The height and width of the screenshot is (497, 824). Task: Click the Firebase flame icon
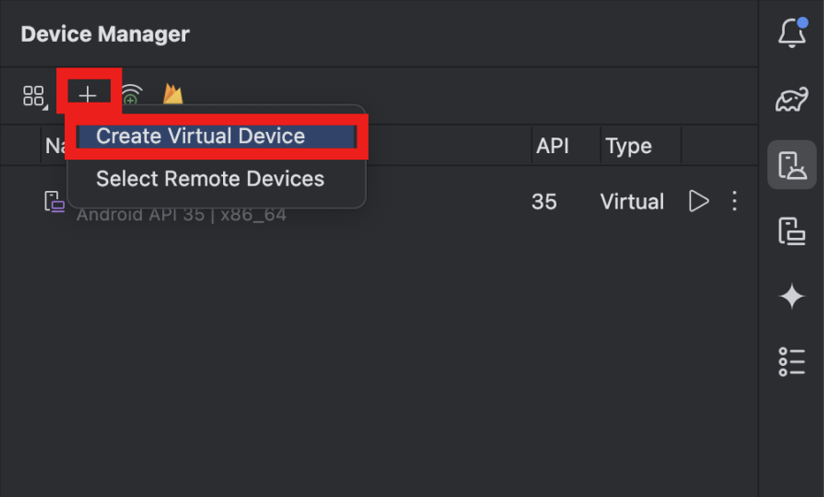(173, 95)
